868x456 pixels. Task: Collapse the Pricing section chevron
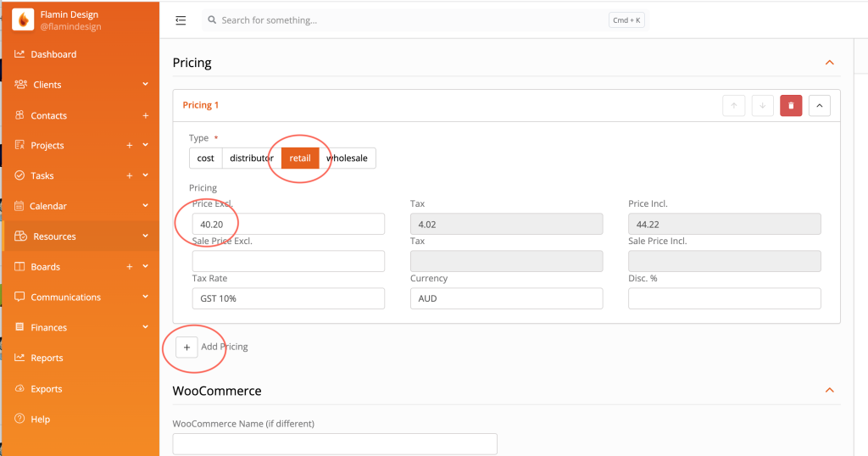(x=829, y=63)
